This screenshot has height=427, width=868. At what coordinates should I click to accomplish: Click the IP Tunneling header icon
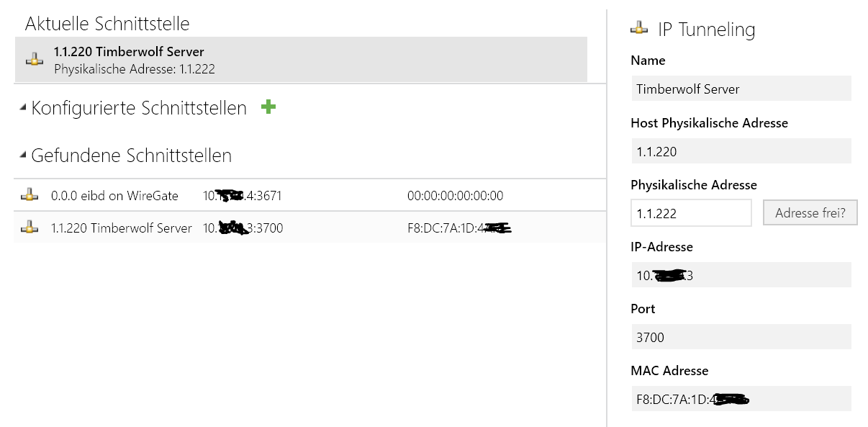(639, 29)
